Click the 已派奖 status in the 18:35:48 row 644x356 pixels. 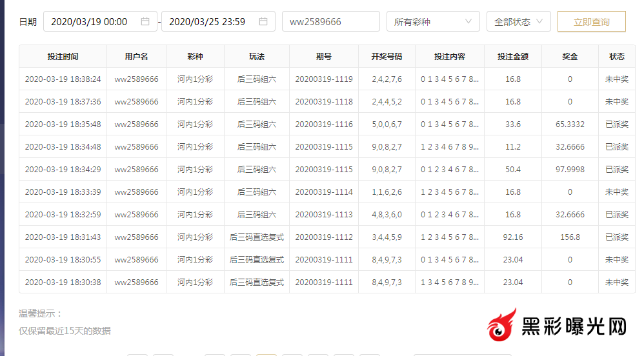[616, 124]
